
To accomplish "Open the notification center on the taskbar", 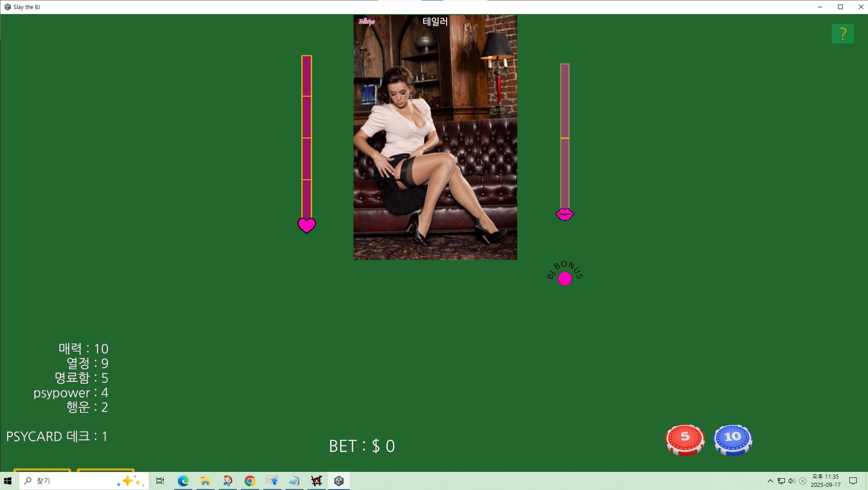I will 853,481.
